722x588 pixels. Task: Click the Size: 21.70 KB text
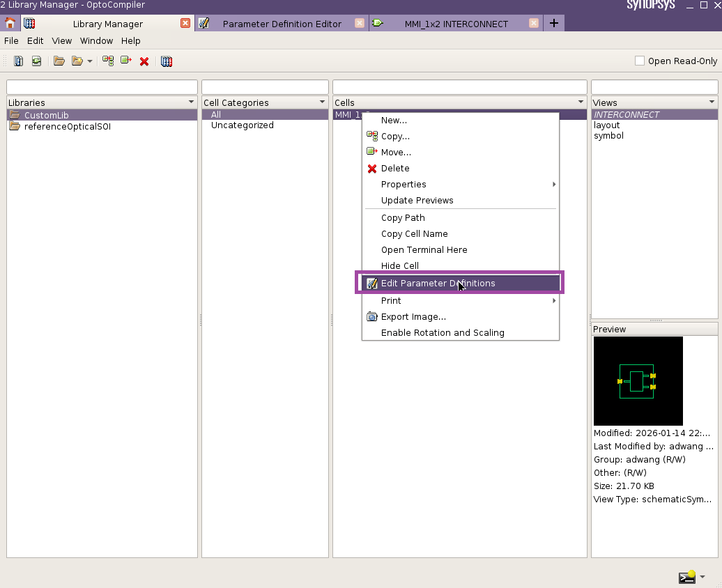coord(624,486)
